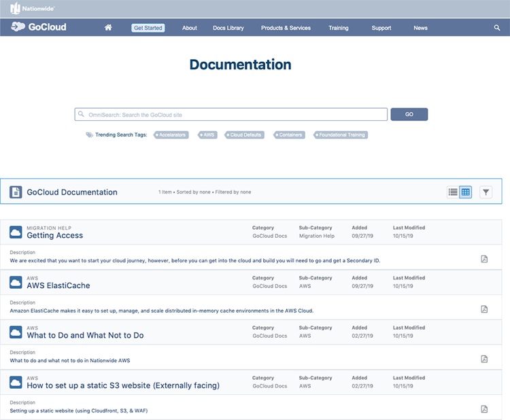
Task: Open PDF for AWS ElastiCache document
Action: [x=484, y=309]
